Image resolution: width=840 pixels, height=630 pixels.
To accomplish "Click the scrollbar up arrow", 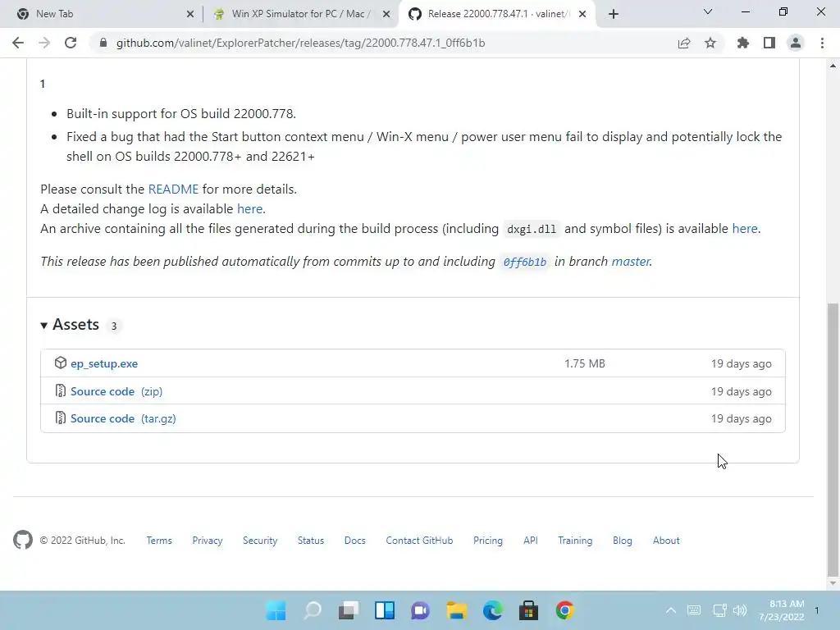I will [833, 66].
